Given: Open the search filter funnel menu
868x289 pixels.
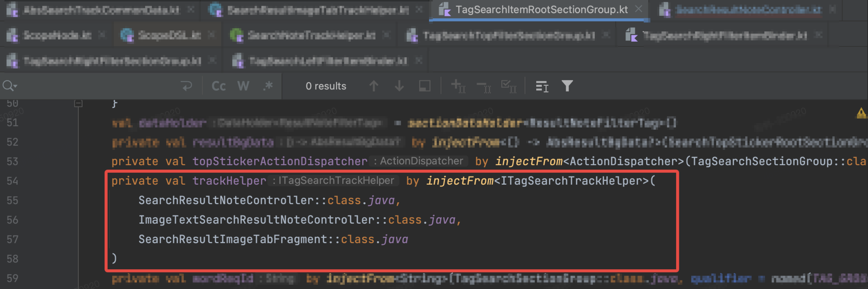Looking at the screenshot, I should point(567,86).
